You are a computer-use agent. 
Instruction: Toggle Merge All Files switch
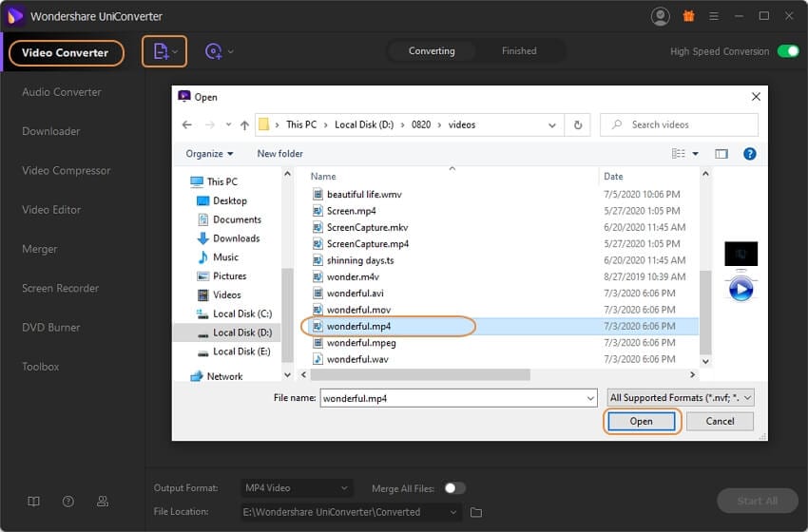click(454, 488)
